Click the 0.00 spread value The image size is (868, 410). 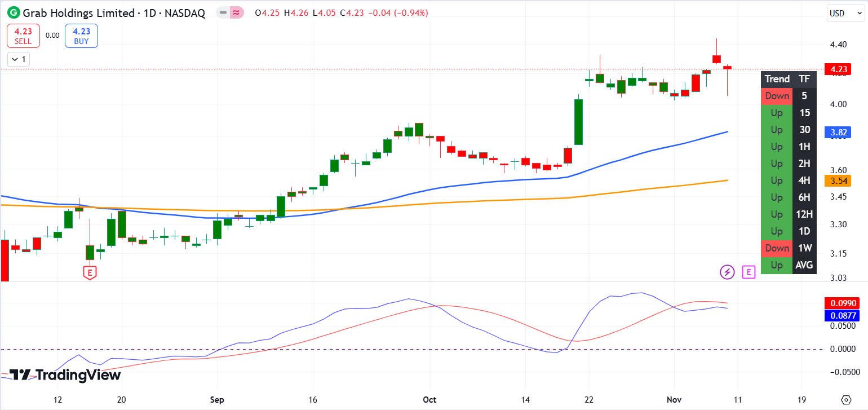click(x=52, y=35)
